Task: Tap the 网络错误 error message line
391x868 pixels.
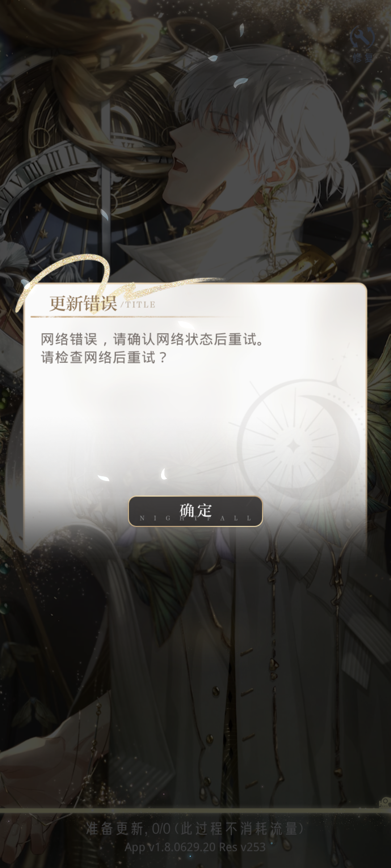Action: [152, 339]
